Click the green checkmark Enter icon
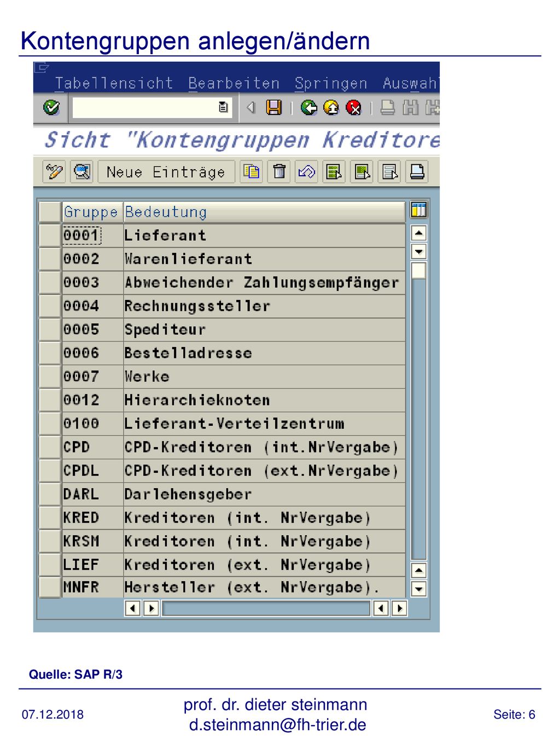Viewport: 560px width, 747px height. [51, 107]
